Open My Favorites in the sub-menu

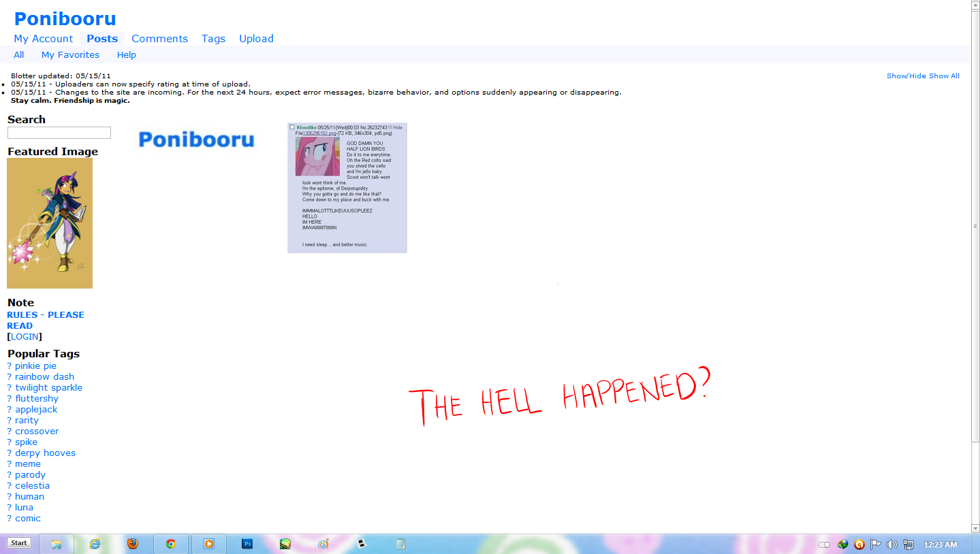click(x=70, y=55)
